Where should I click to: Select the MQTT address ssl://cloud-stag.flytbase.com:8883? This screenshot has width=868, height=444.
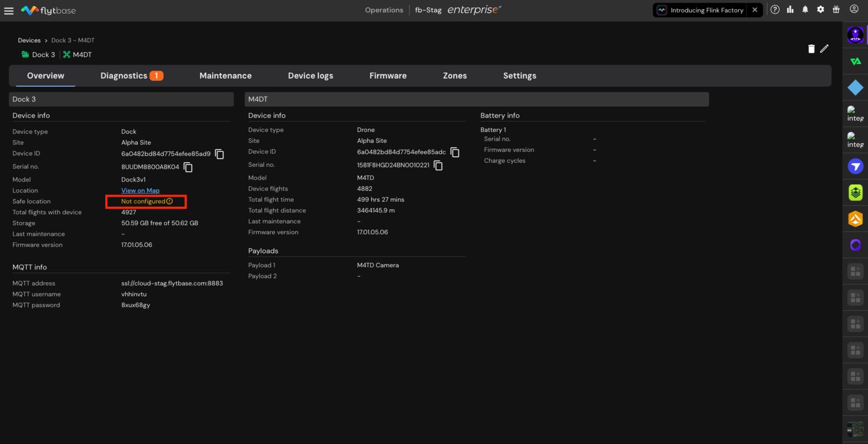[x=172, y=283]
